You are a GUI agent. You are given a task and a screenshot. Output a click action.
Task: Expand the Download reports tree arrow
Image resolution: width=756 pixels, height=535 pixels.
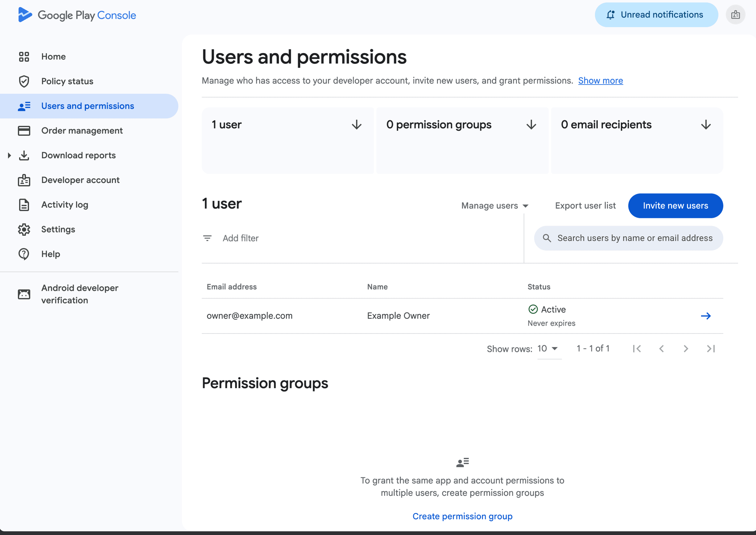coord(9,155)
